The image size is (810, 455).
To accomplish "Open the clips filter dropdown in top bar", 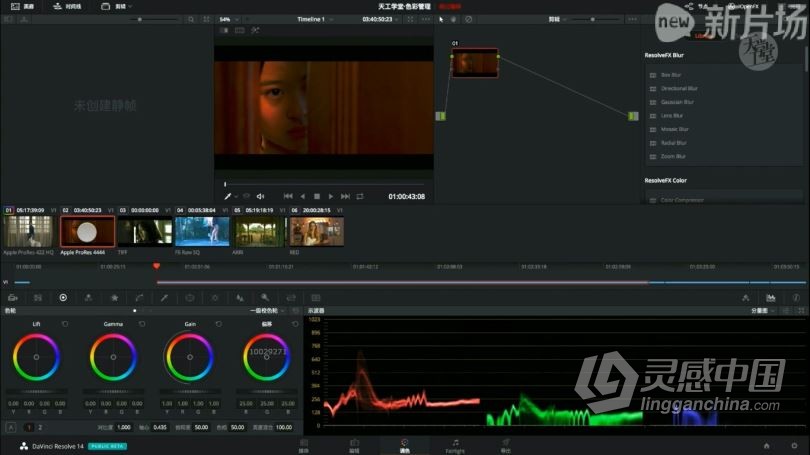I will click(x=117, y=6).
